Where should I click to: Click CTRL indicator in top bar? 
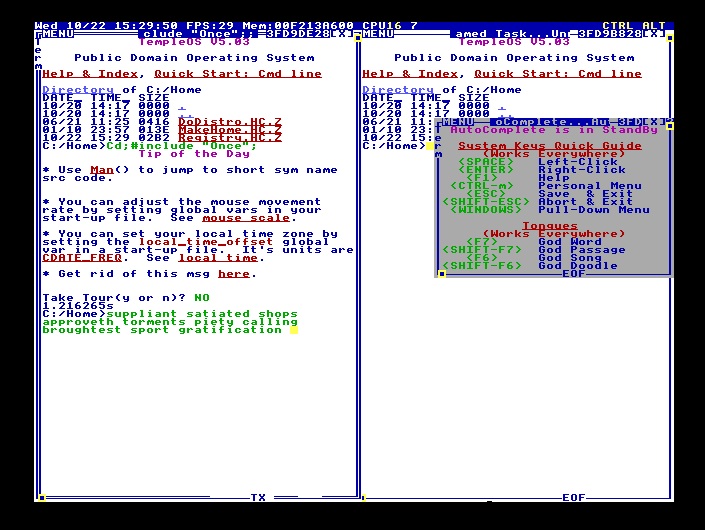[x=618, y=26]
